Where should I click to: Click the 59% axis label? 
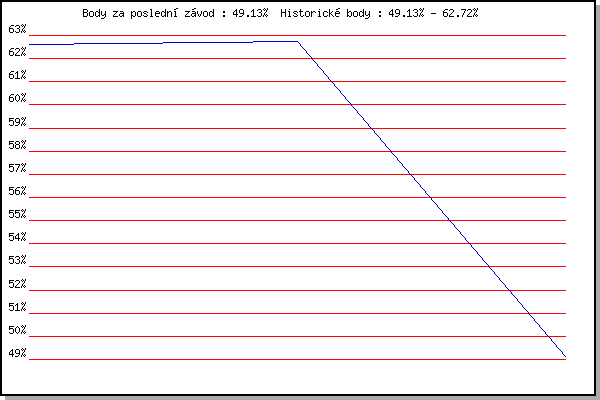(x=17, y=122)
